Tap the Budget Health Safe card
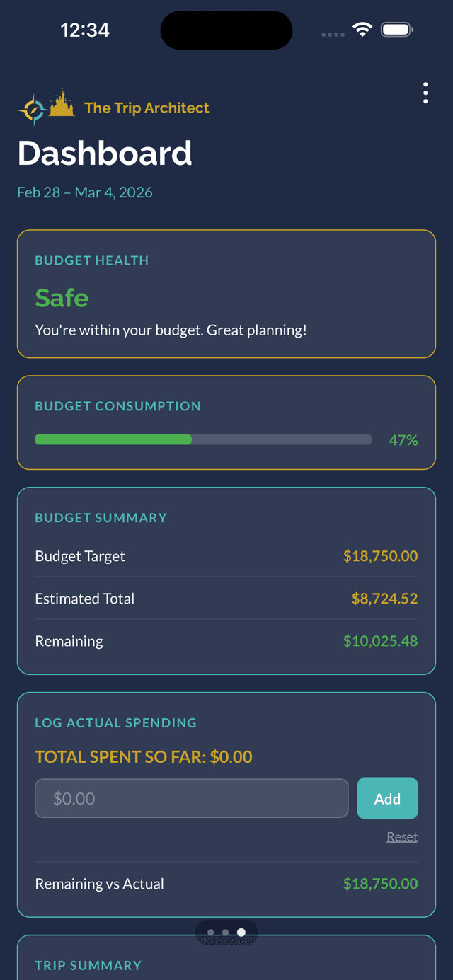Screen dimensions: 453x980 click(x=226, y=294)
